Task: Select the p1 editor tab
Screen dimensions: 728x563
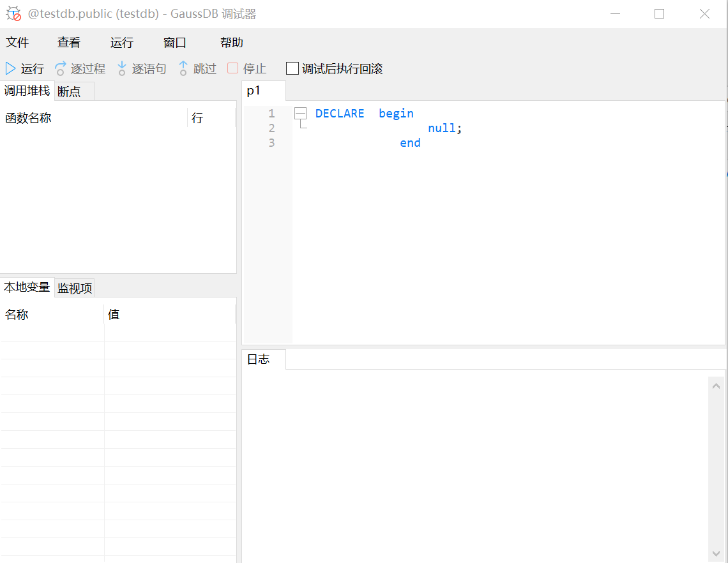Action: point(254,91)
